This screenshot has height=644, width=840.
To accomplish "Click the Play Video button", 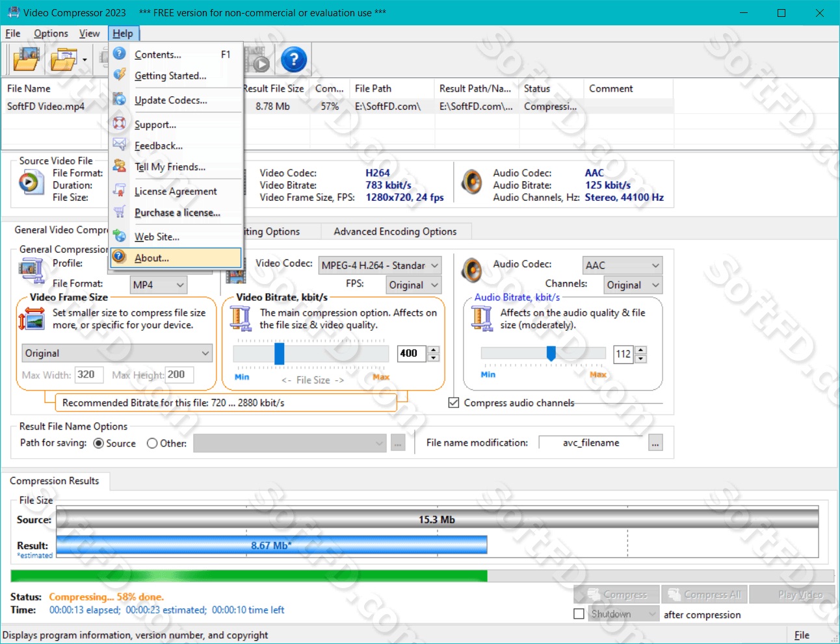I will coord(792,595).
